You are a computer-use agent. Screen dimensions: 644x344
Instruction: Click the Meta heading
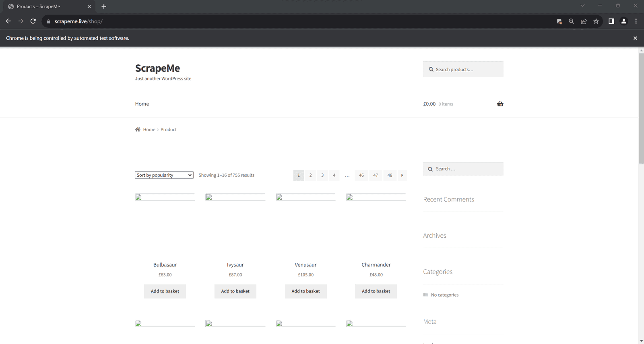430,322
